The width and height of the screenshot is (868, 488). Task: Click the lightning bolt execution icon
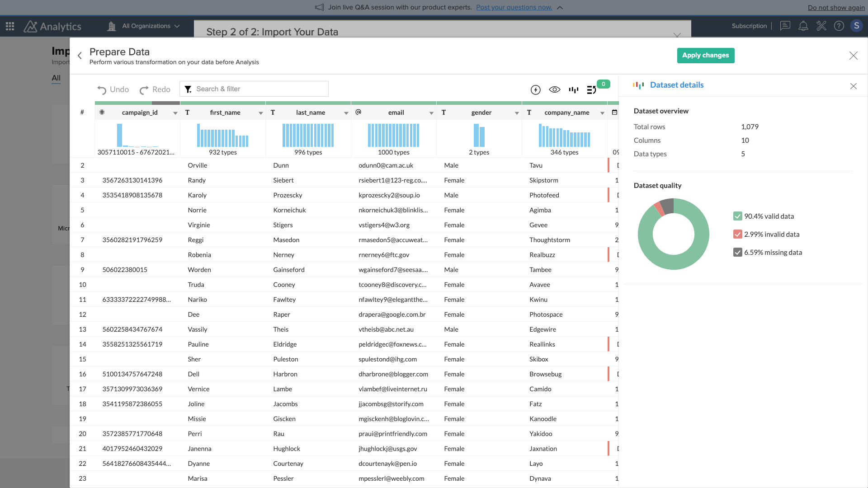535,89
